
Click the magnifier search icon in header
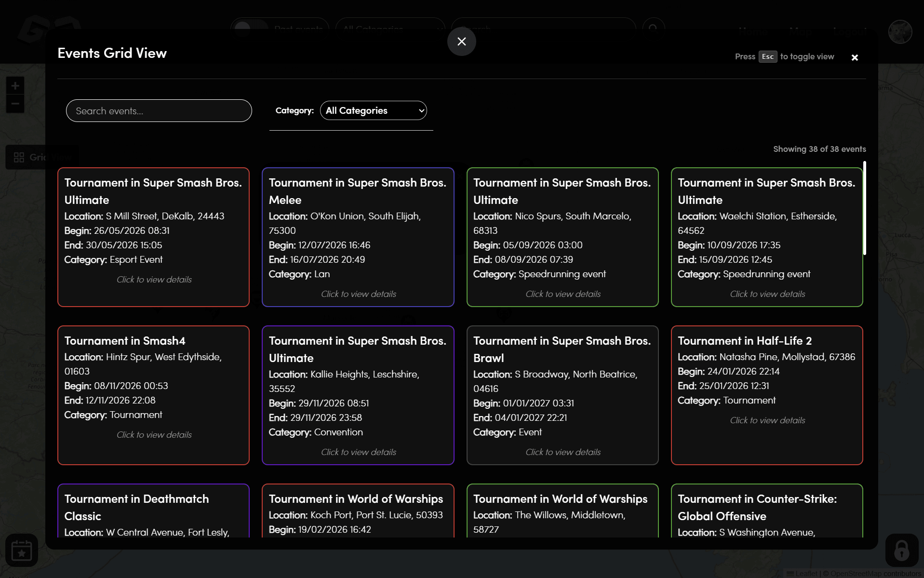pos(653,28)
